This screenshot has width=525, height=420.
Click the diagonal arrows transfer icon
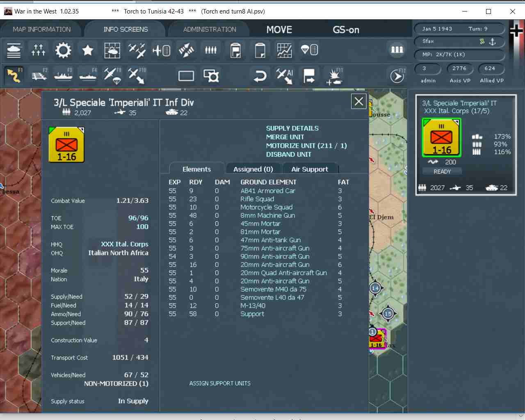coord(186,50)
